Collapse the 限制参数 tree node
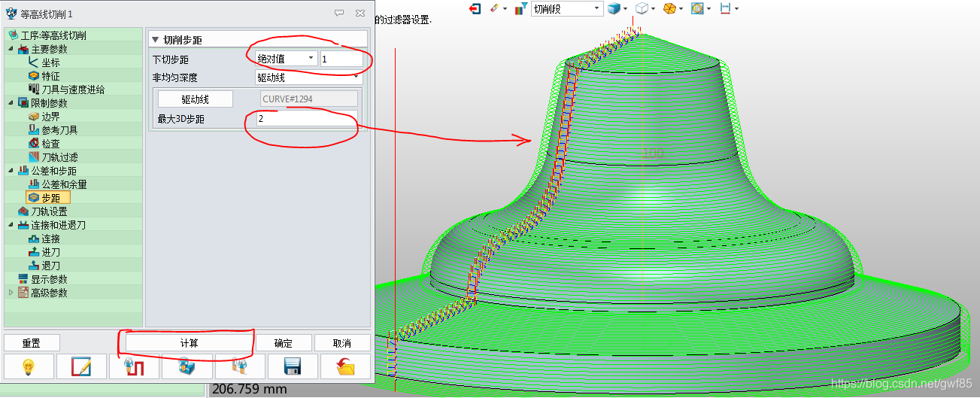This screenshot has width=980, height=398. [11, 103]
